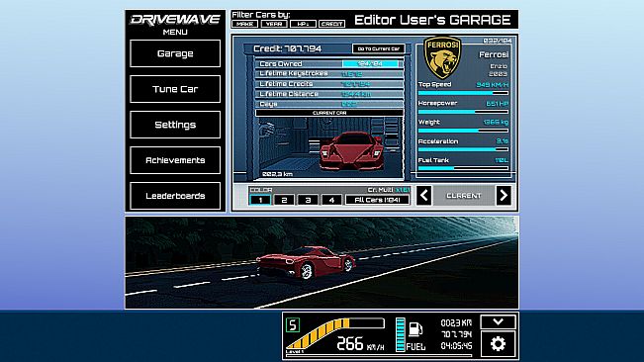Filter cars by YEAR
Viewport: 644px width, 362px height.
point(274,24)
